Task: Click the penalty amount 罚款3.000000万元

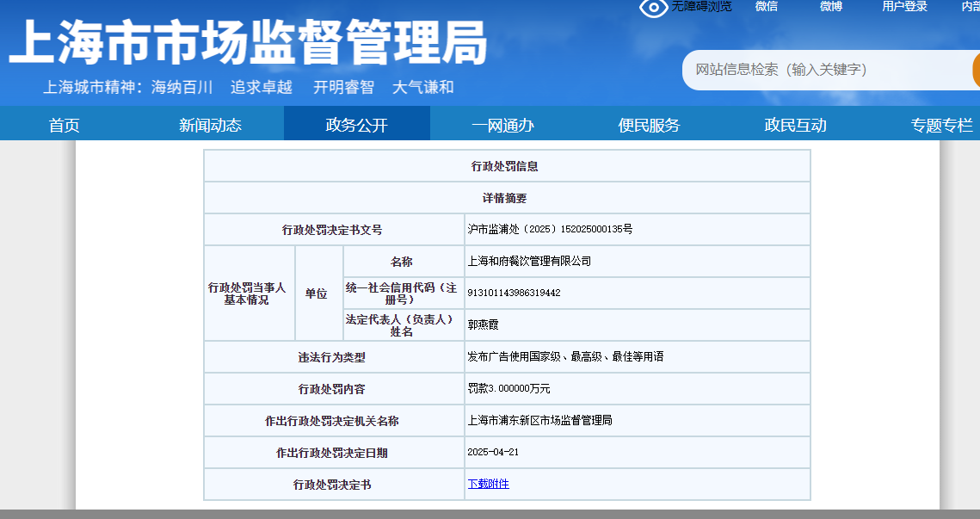Action: 508,388
